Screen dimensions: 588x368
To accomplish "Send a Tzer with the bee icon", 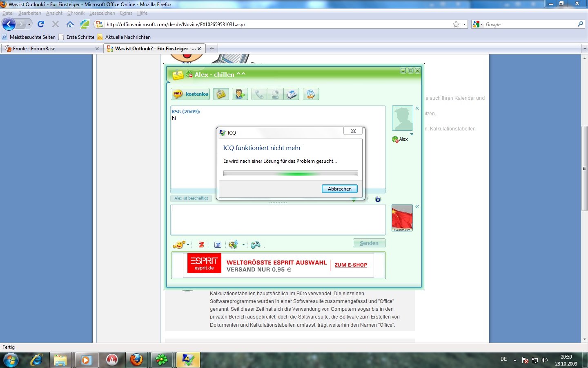I will point(233,245).
